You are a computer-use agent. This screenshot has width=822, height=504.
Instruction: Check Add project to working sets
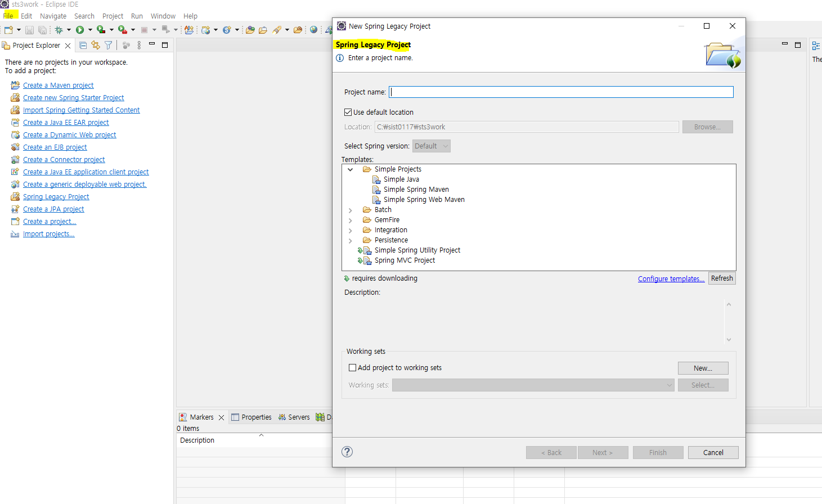353,367
